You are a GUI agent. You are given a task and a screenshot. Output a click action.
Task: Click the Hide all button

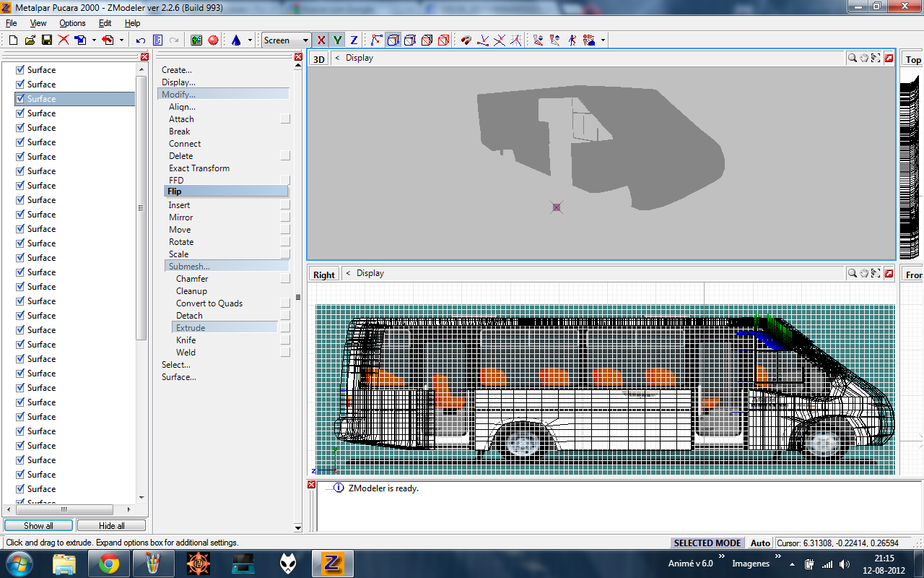tap(111, 525)
